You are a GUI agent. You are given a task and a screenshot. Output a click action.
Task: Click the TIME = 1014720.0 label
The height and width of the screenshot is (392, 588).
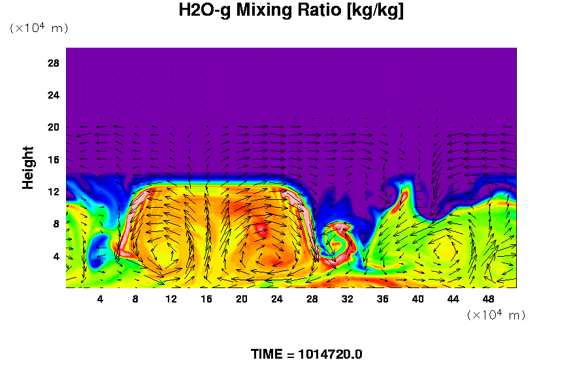point(306,354)
